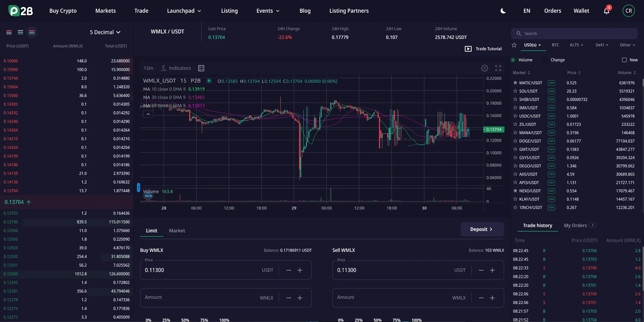Click Deposit button
This screenshot has width=644, height=322.
point(482,229)
